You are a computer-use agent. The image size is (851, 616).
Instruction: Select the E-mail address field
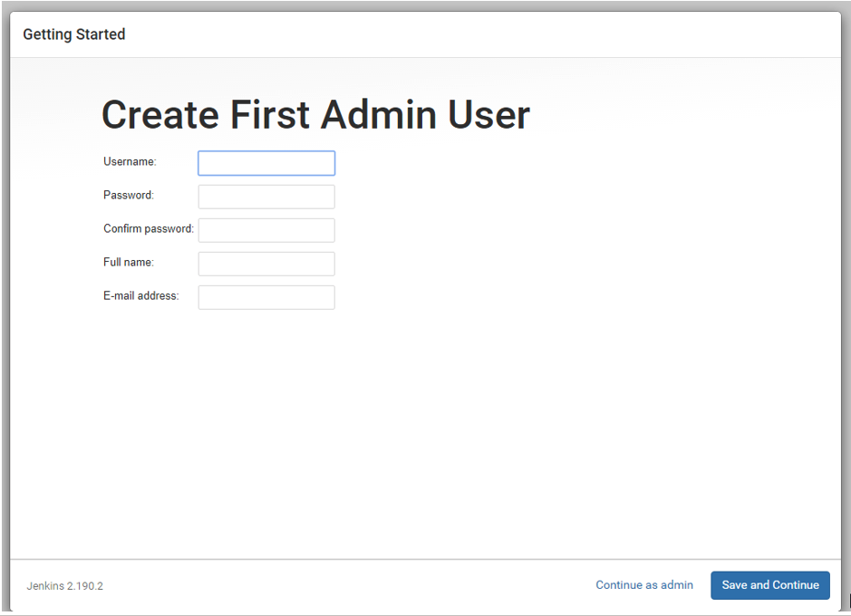(x=266, y=298)
